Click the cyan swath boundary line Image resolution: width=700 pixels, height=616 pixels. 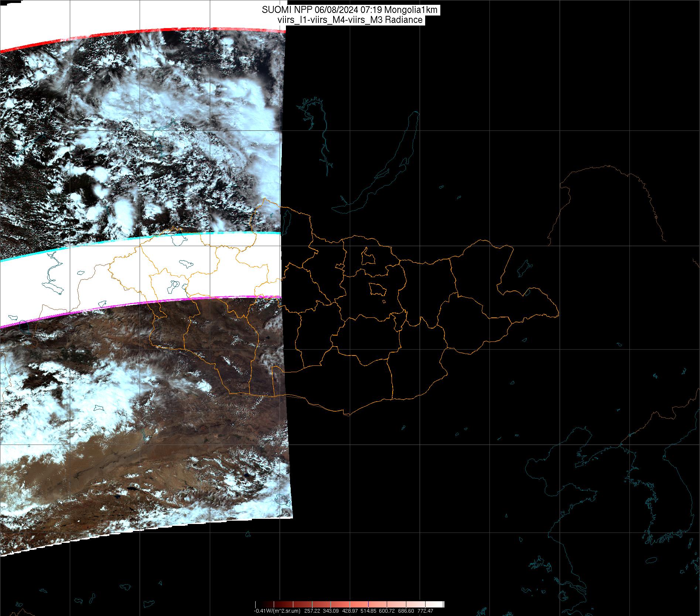tap(148, 238)
